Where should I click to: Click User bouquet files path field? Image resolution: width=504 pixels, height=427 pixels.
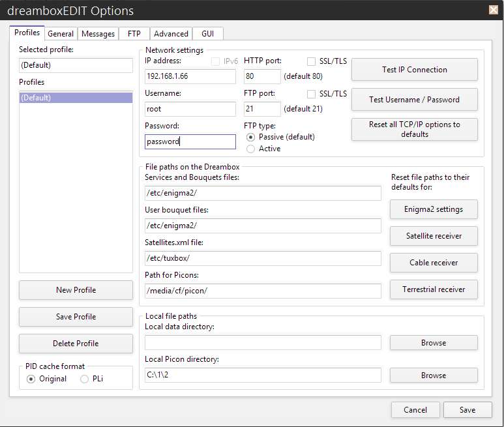click(263, 226)
